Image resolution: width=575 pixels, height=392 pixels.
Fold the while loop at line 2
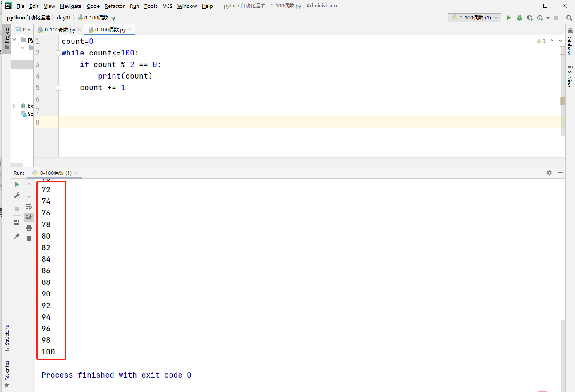[x=58, y=53]
